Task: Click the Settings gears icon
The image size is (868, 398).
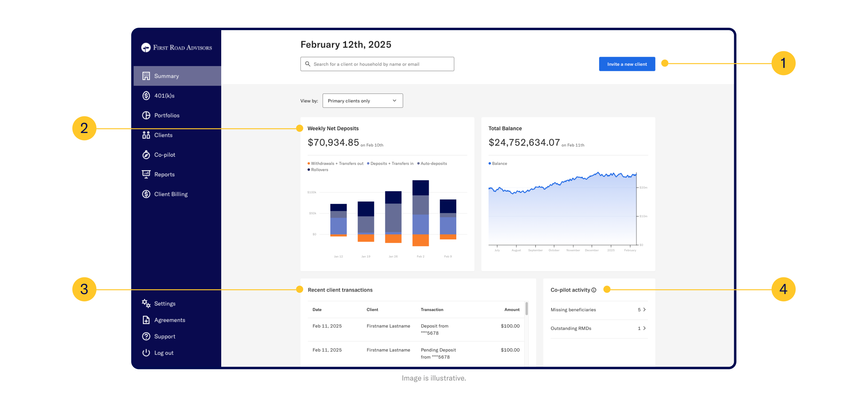Action: point(146,303)
